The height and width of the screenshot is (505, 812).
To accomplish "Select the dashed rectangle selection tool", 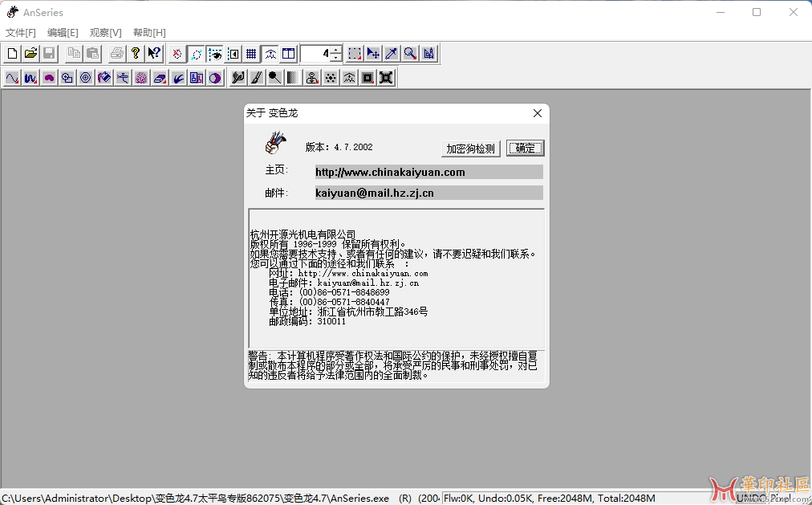I will pos(355,53).
